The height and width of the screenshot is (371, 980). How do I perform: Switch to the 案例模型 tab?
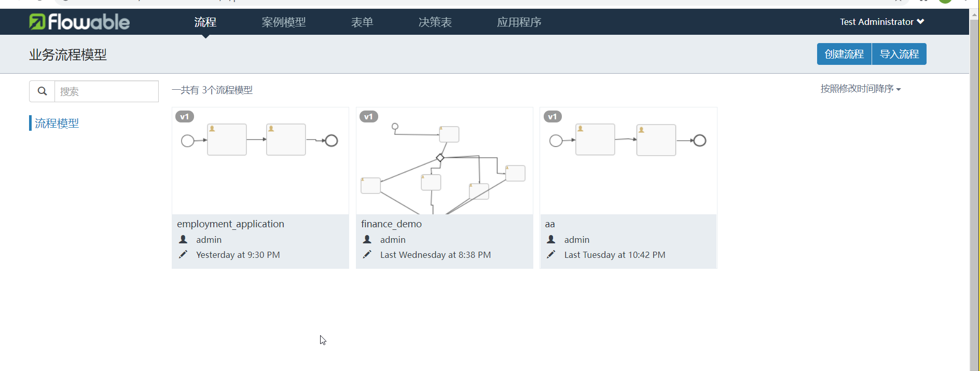284,22
